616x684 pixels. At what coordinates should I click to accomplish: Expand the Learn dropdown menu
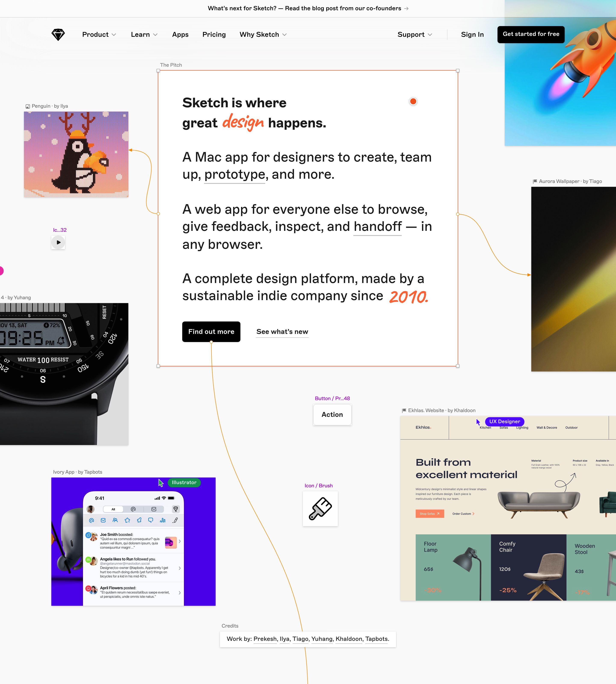click(x=144, y=34)
